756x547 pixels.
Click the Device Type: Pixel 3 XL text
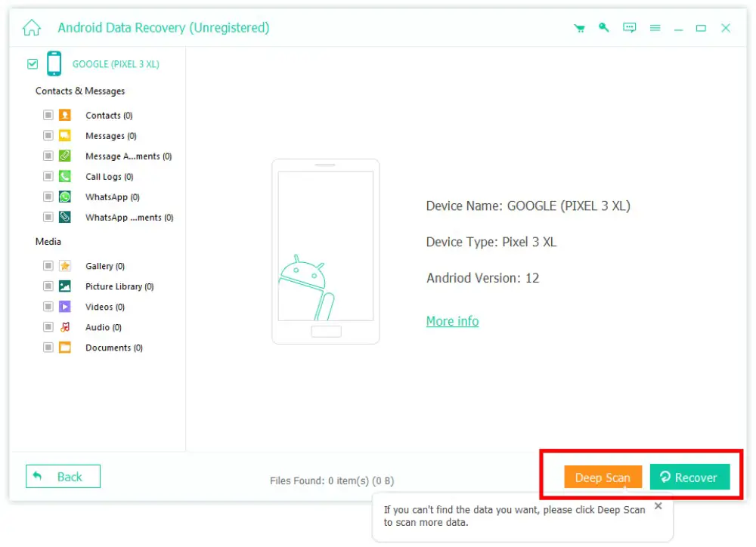(491, 242)
